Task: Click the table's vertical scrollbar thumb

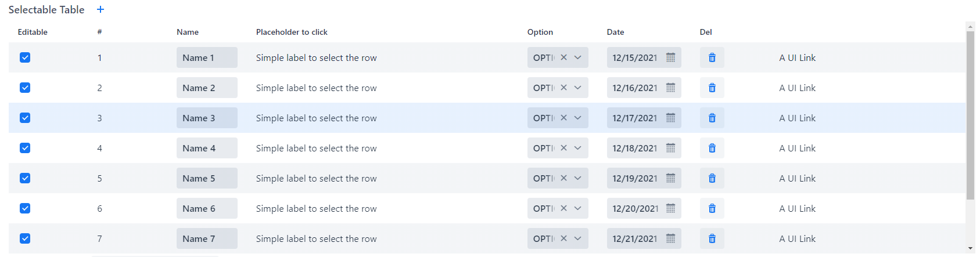Action: (970, 116)
